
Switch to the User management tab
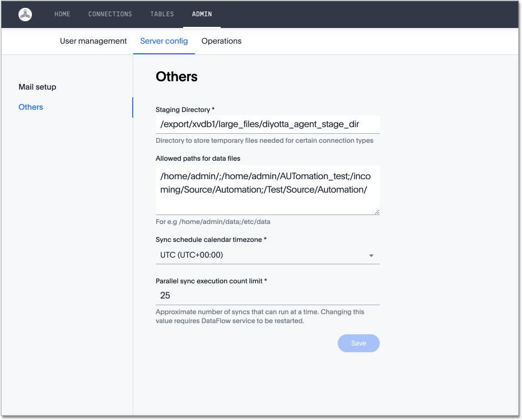(94, 41)
